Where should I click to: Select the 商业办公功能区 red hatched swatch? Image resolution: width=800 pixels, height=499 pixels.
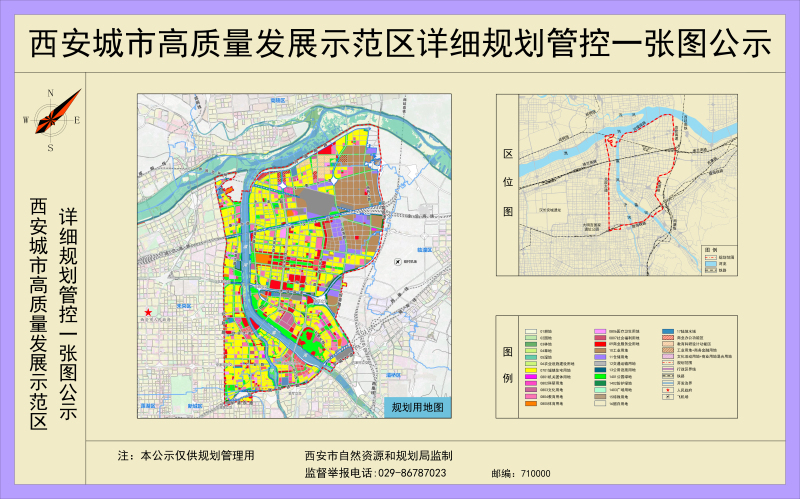click(x=668, y=338)
